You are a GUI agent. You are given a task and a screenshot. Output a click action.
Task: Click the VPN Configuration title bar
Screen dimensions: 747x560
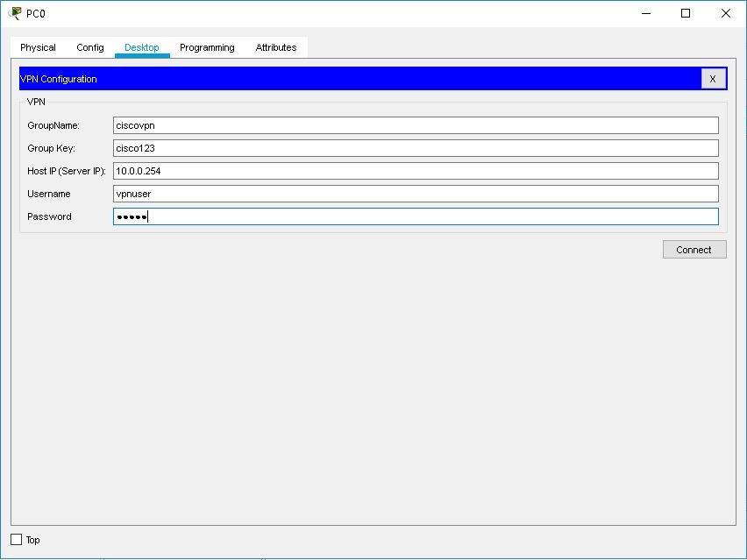351,78
